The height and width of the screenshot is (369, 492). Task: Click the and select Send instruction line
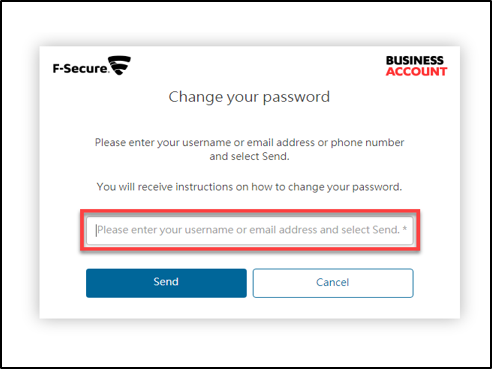[x=249, y=156]
